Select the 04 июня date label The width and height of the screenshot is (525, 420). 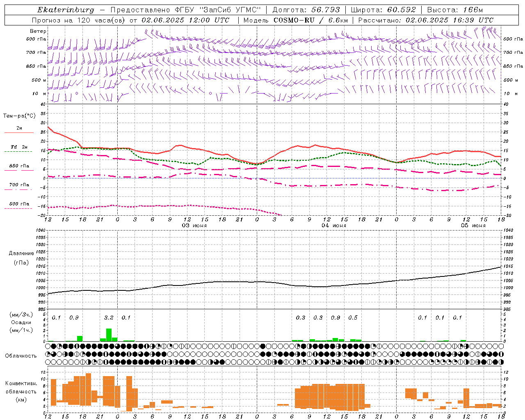click(x=333, y=226)
